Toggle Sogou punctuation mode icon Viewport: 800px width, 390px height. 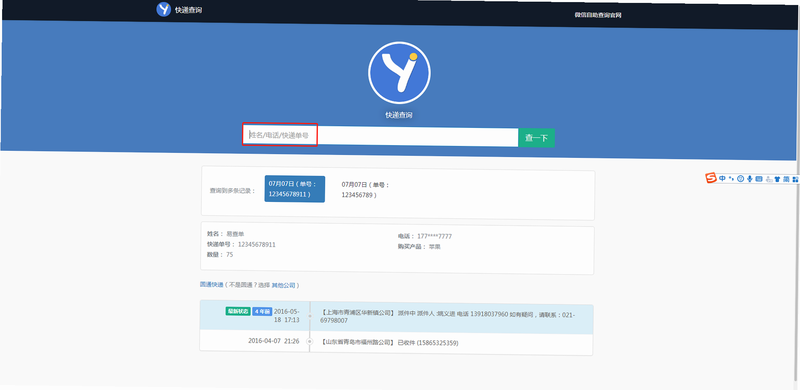tap(731, 179)
